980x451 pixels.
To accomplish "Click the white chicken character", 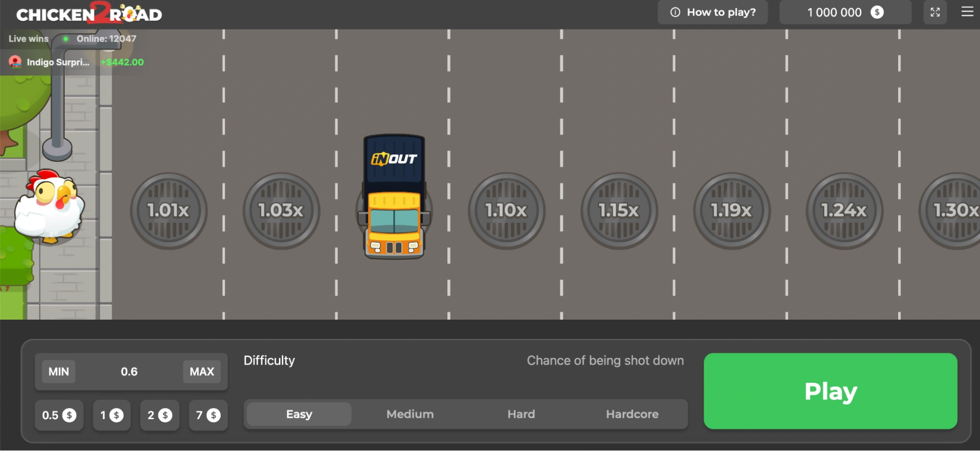I will 49,206.
